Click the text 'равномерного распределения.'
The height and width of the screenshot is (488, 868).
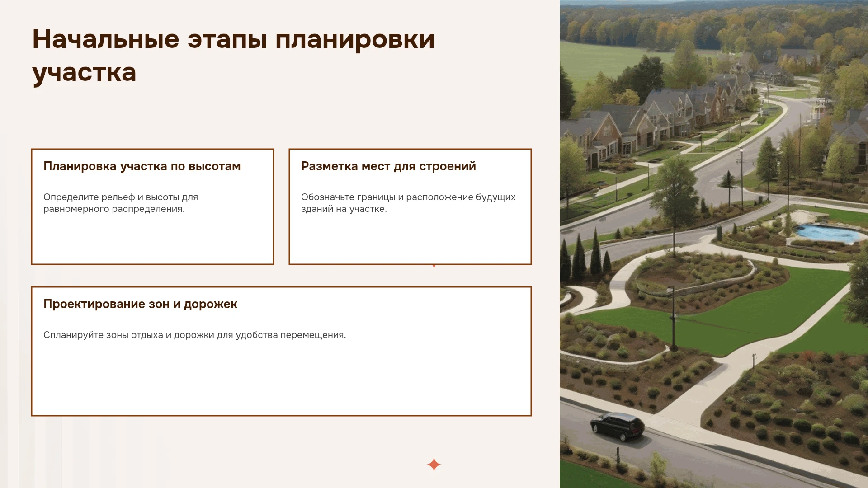click(x=114, y=209)
